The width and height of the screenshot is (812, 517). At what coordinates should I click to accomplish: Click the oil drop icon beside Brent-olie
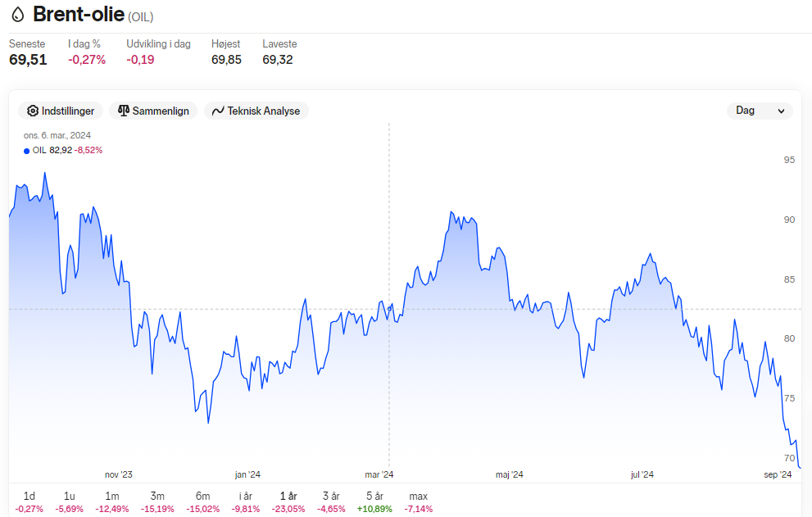tap(17, 15)
